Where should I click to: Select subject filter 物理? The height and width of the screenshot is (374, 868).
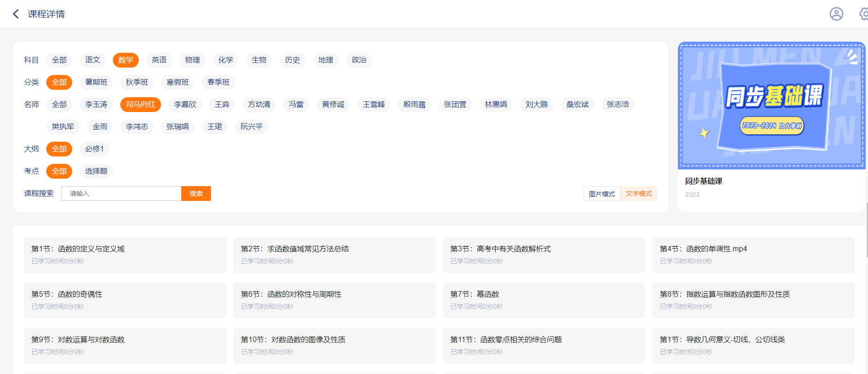[x=192, y=60]
